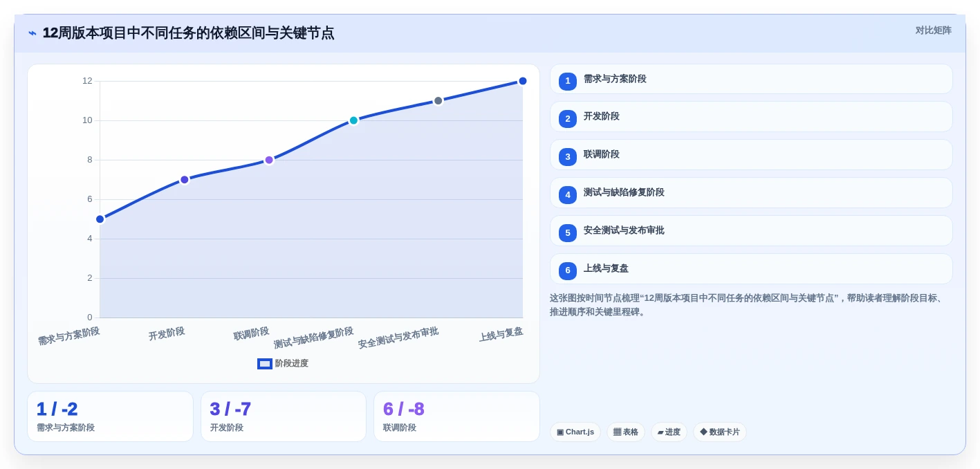Click the numbered badge 3 for 联调阶段

pyautogui.click(x=568, y=157)
